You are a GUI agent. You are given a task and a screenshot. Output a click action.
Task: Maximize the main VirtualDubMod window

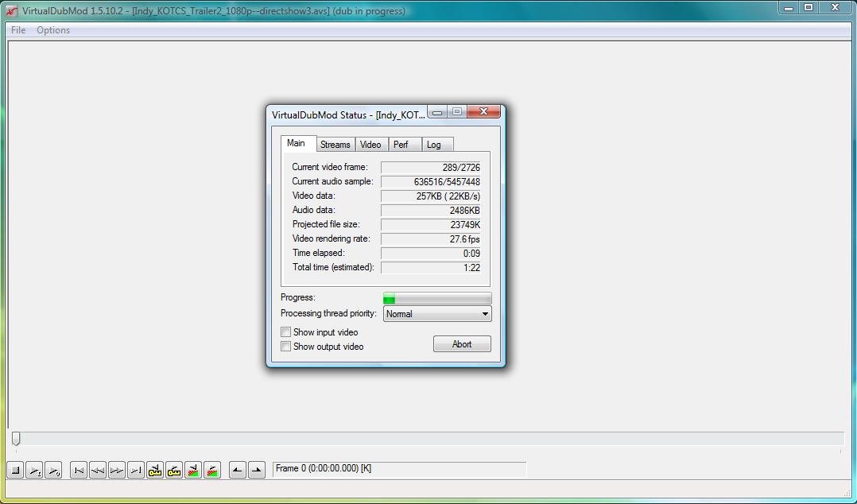tap(809, 8)
